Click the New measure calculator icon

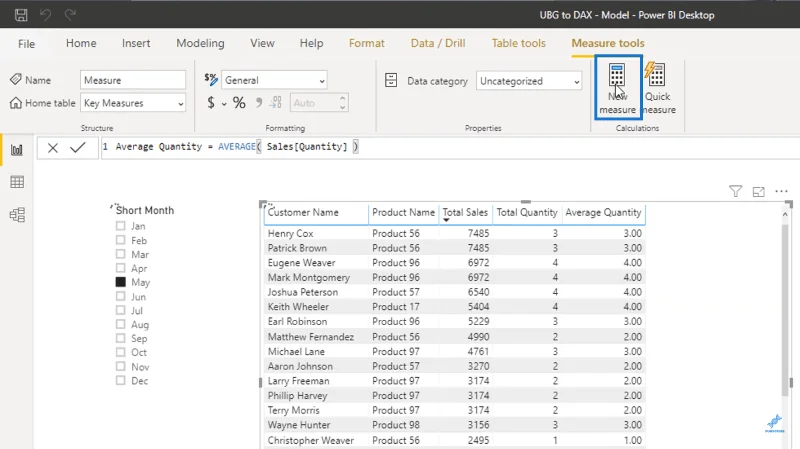[x=617, y=76]
